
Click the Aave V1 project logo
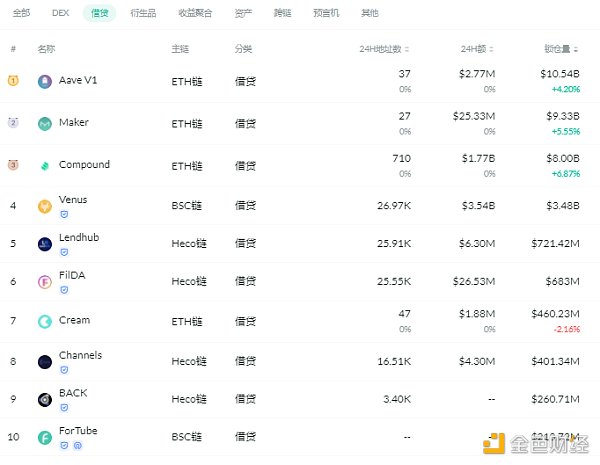click(45, 81)
